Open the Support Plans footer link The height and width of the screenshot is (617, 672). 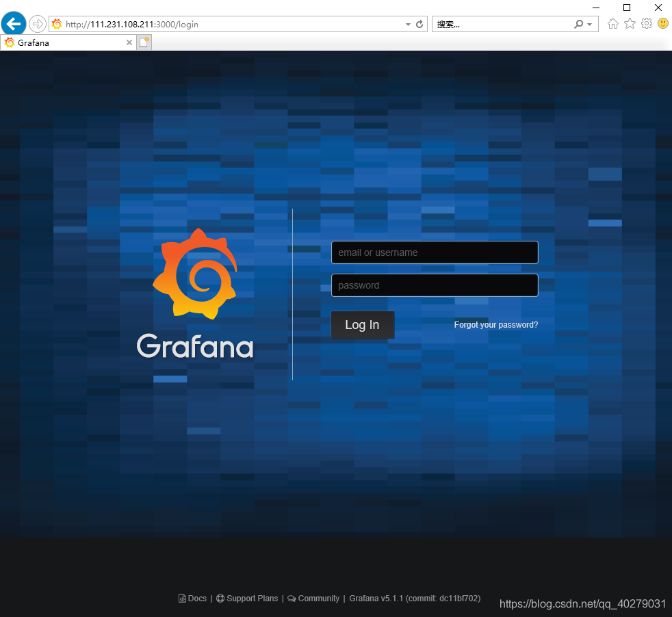tap(247, 599)
